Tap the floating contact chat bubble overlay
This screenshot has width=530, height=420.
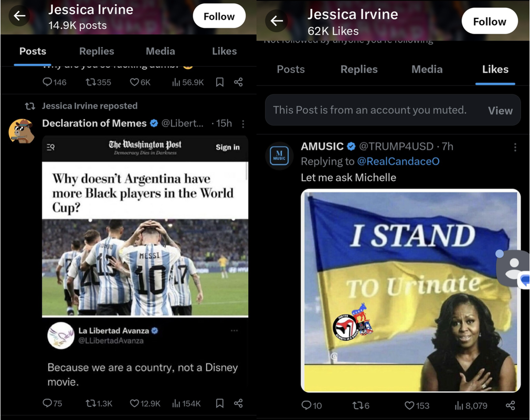click(513, 269)
